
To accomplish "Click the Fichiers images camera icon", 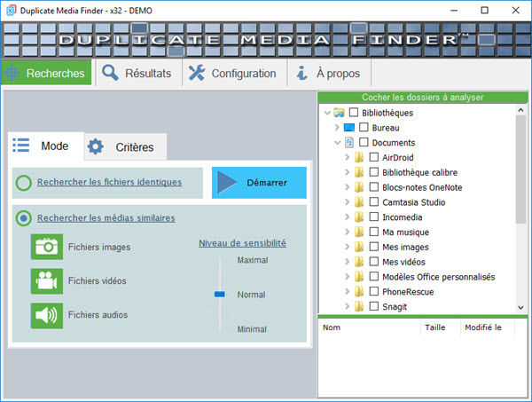I will (x=47, y=247).
